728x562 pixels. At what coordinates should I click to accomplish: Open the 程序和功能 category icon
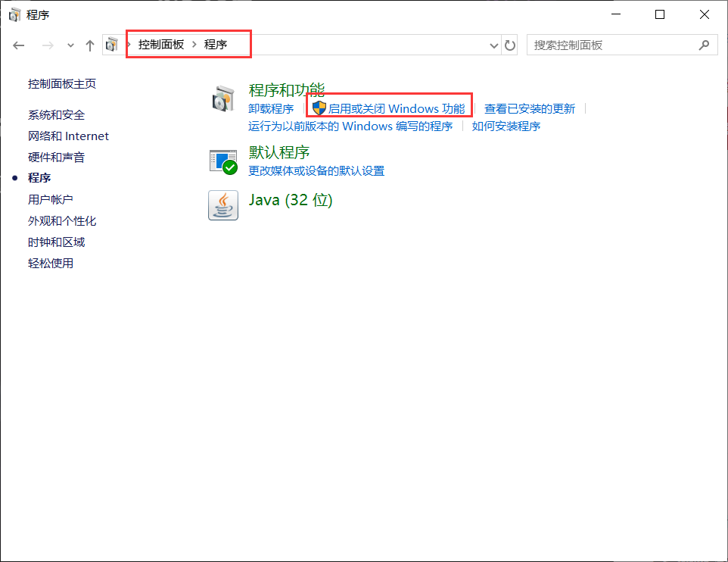point(223,99)
